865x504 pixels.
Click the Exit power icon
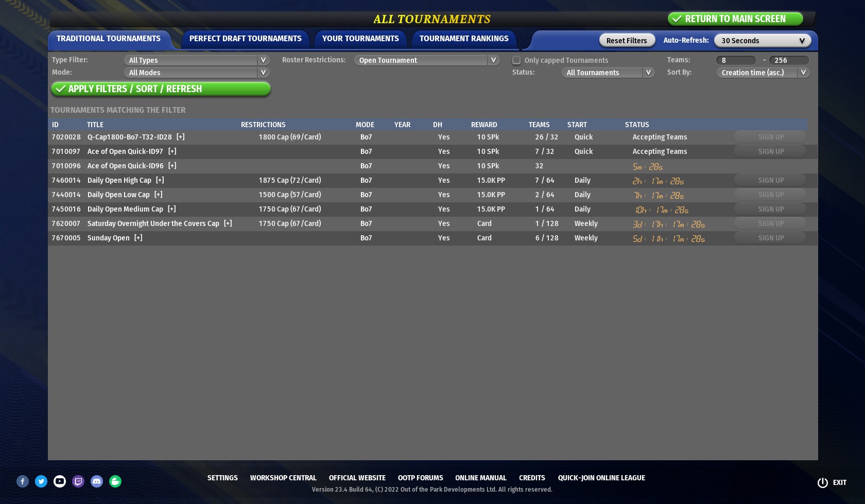point(823,482)
